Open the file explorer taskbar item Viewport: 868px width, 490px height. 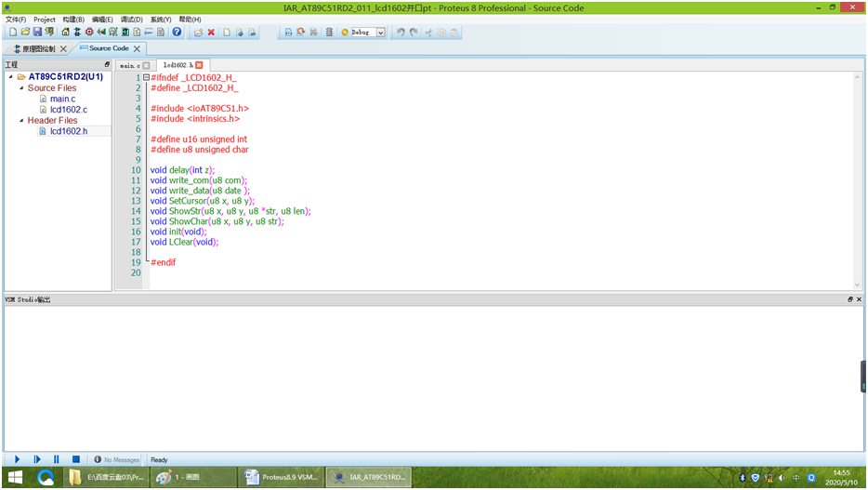pyautogui.click(x=107, y=477)
